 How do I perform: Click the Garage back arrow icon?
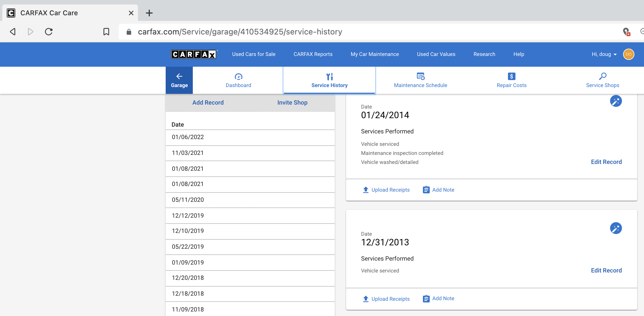(x=179, y=76)
